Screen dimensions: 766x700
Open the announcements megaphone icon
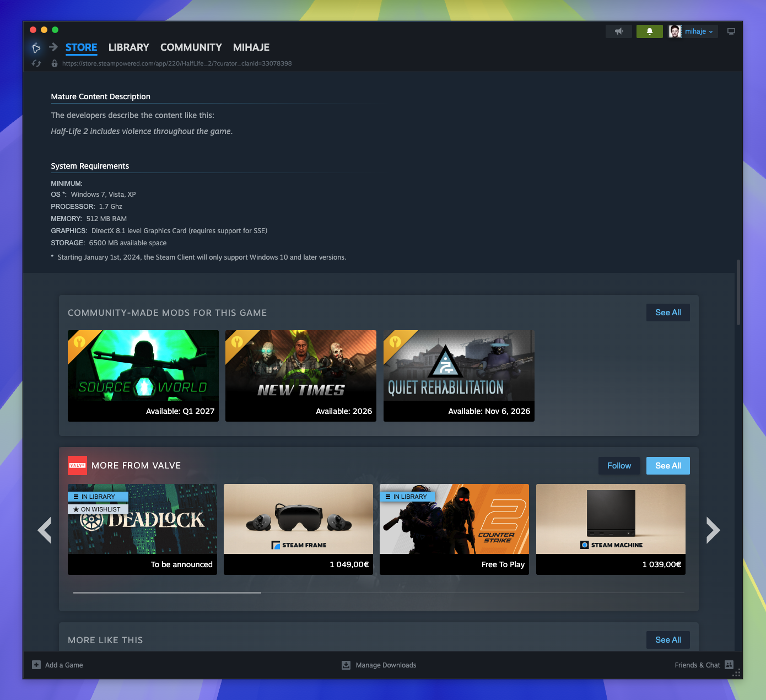[x=619, y=31]
